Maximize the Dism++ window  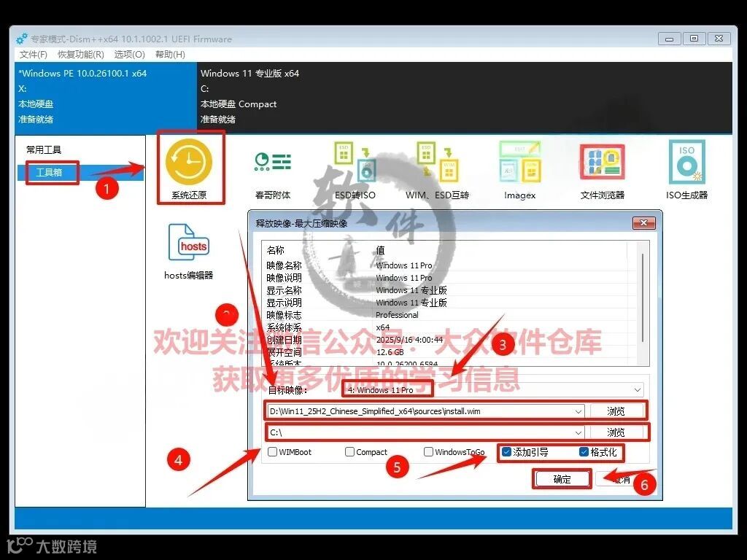694,39
